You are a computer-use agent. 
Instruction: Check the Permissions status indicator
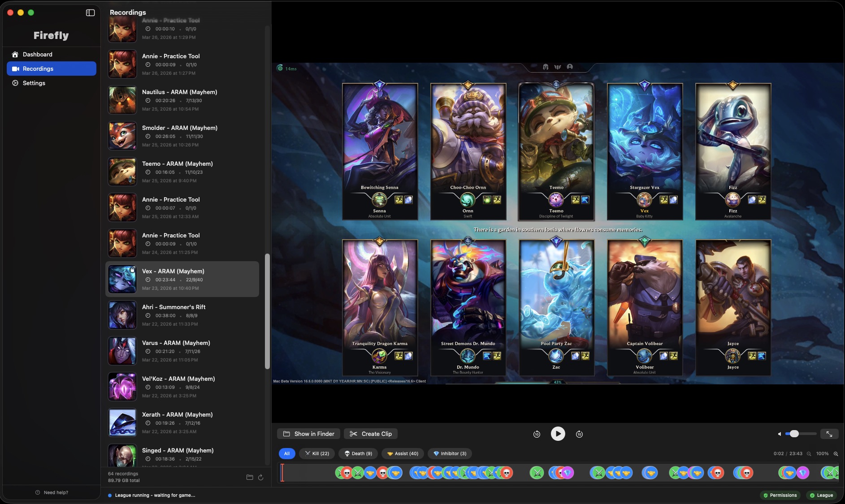click(780, 495)
